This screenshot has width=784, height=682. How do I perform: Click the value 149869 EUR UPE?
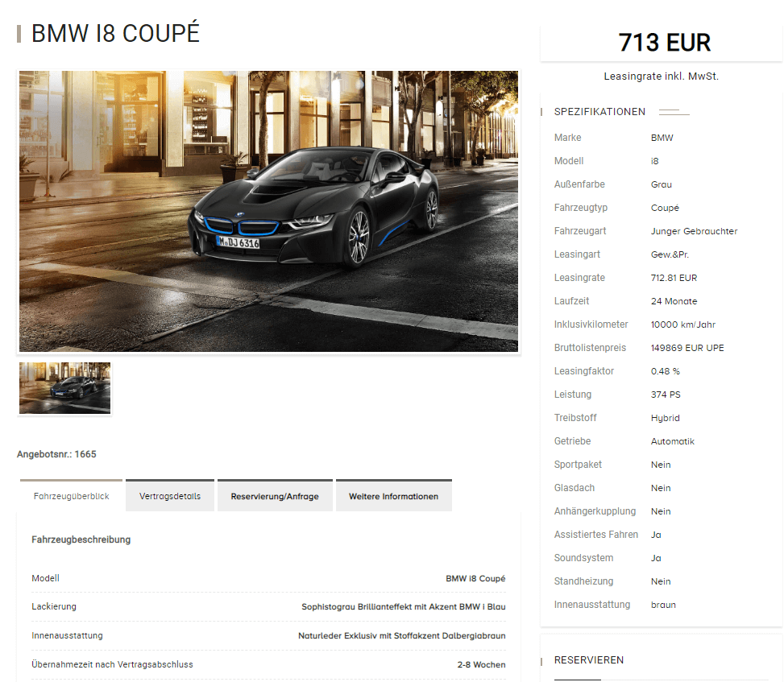click(x=687, y=348)
